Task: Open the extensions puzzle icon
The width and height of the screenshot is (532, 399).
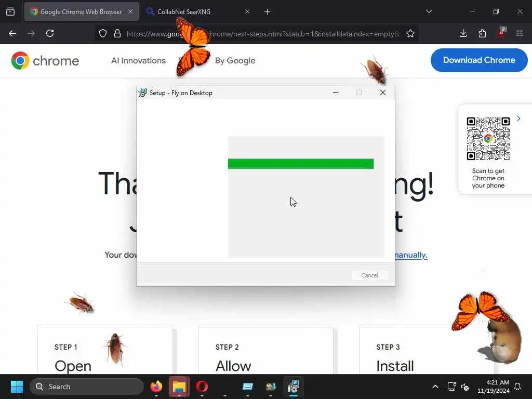Action: (x=482, y=33)
